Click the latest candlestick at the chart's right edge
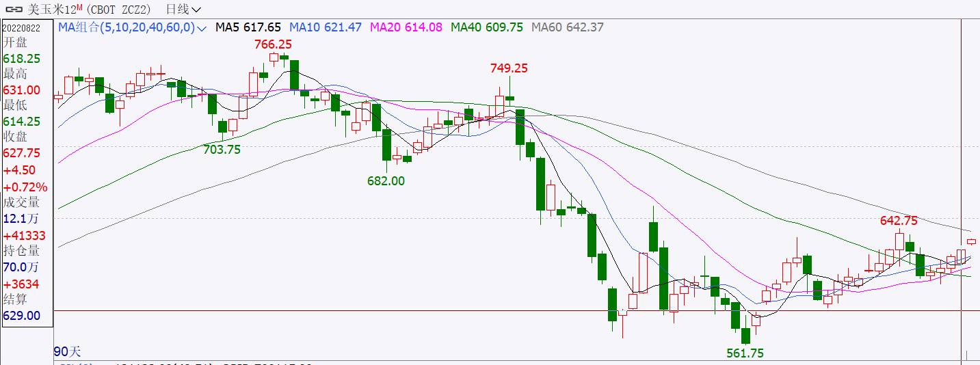 (x=971, y=241)
